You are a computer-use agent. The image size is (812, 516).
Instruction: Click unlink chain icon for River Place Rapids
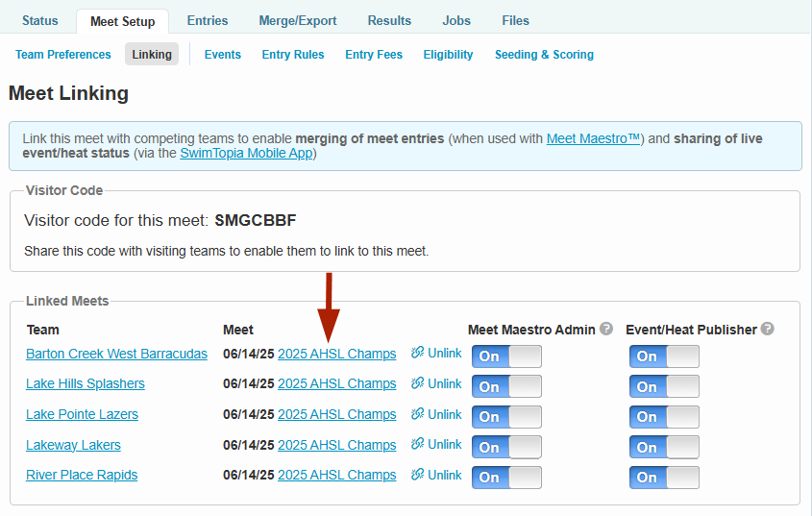[x=418, y=475]
